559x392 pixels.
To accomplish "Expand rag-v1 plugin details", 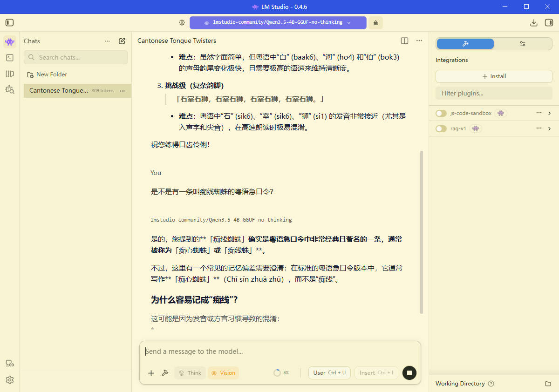I will [x=550, y=128].
